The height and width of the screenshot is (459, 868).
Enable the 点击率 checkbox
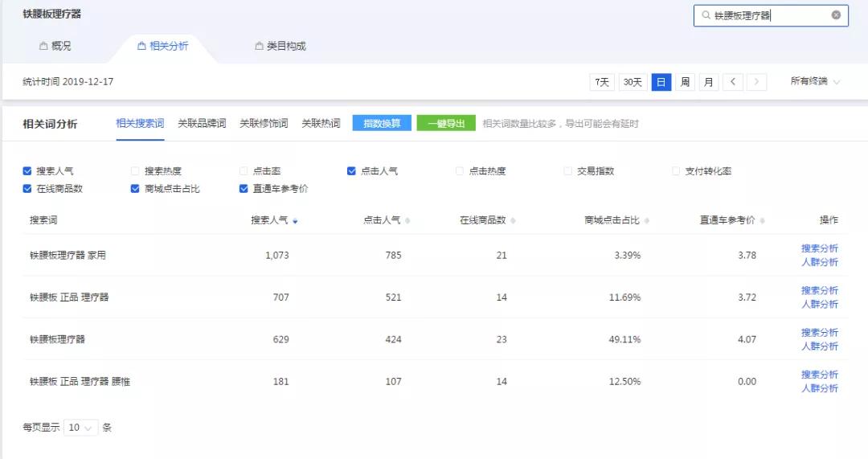tap(244, 171)
